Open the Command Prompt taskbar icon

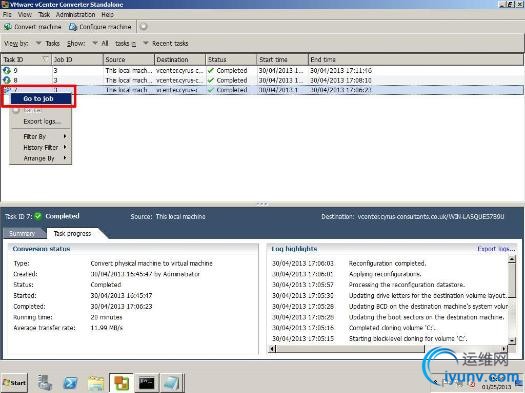pyautogui.click(x=146, y=383)
